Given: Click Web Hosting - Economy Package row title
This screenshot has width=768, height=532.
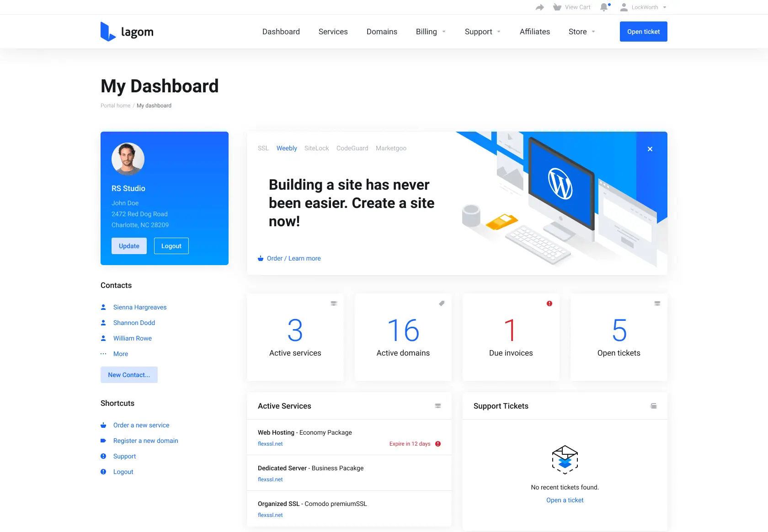Looking at the screenshot, I should pos(305,432).
